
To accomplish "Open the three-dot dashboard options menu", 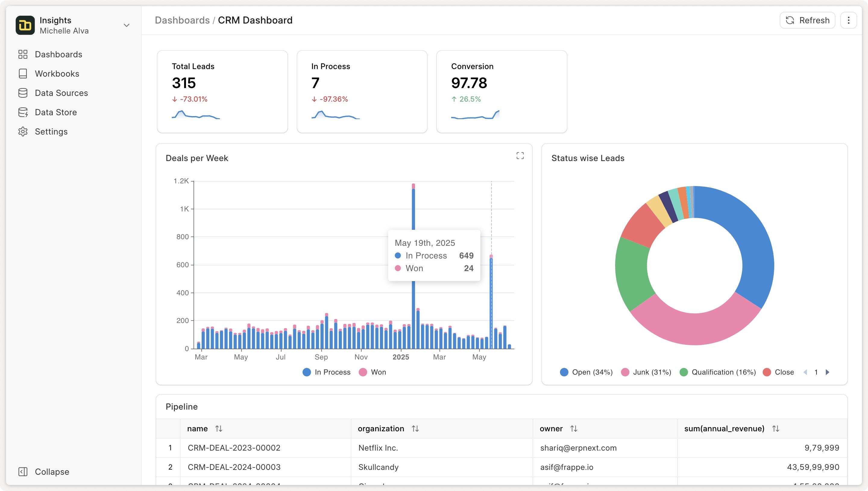I will [848, 20].
